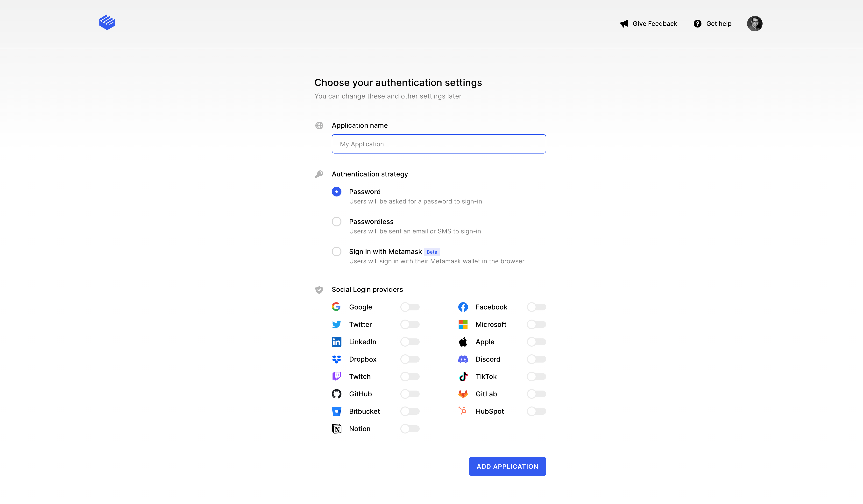The width and height of the screenshot is (863, 504).
Task: Click the Add Application button
Action: pyautogui.click(x=507, y=466)
